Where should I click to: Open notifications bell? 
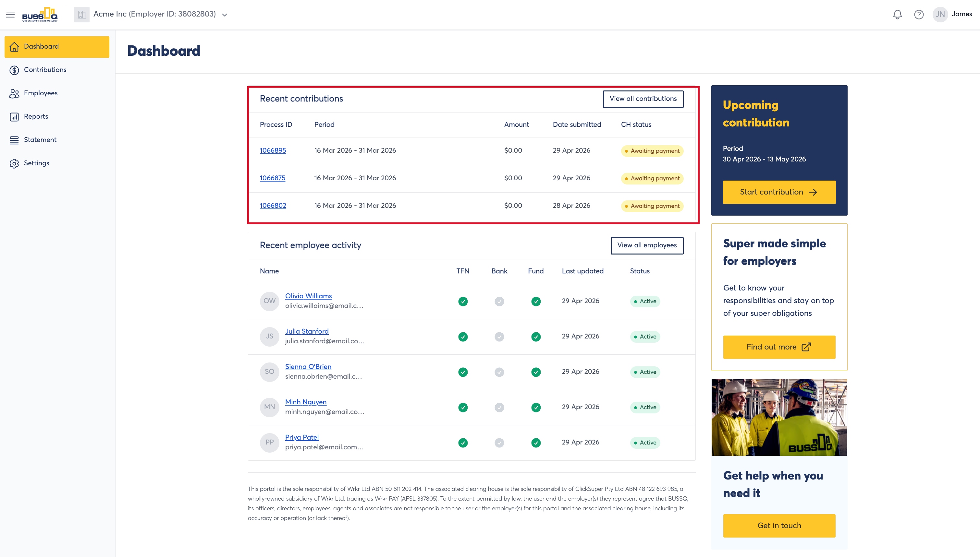(897, 15)
